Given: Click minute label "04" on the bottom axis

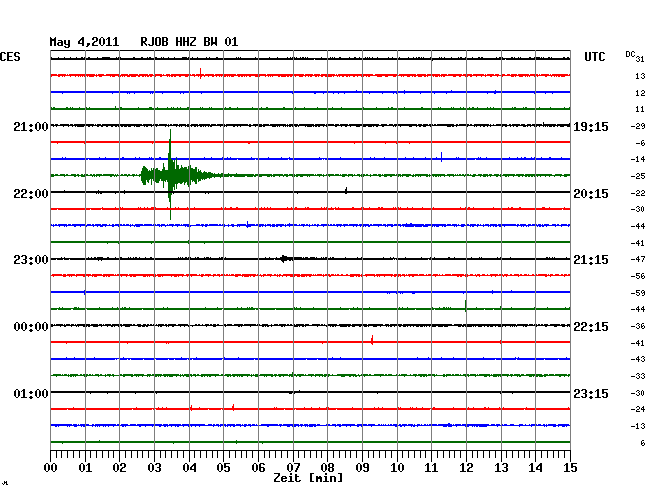Looking at the screenshot, I should (x=189, y=468).
